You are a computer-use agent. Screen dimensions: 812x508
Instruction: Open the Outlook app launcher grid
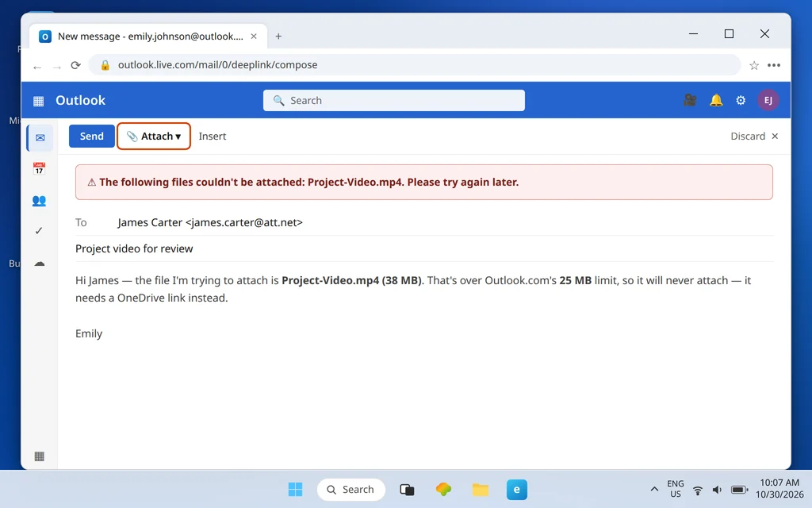pos(38,101)
